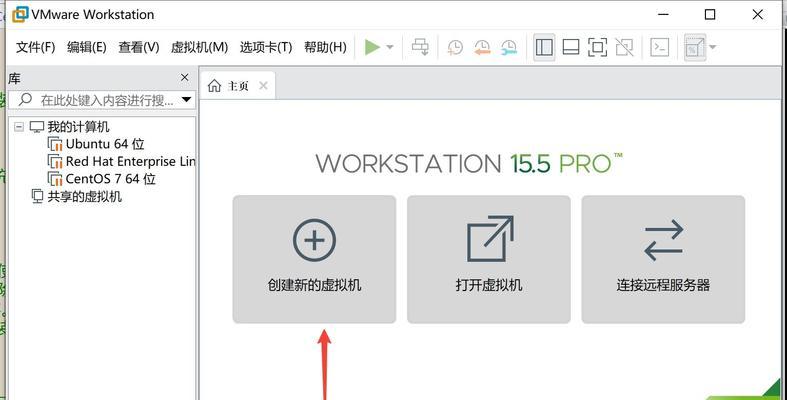Viewport: 787px width, 400px height.
Task: Select the CentOS 7 64 位 VM
Action: point(110,179)
